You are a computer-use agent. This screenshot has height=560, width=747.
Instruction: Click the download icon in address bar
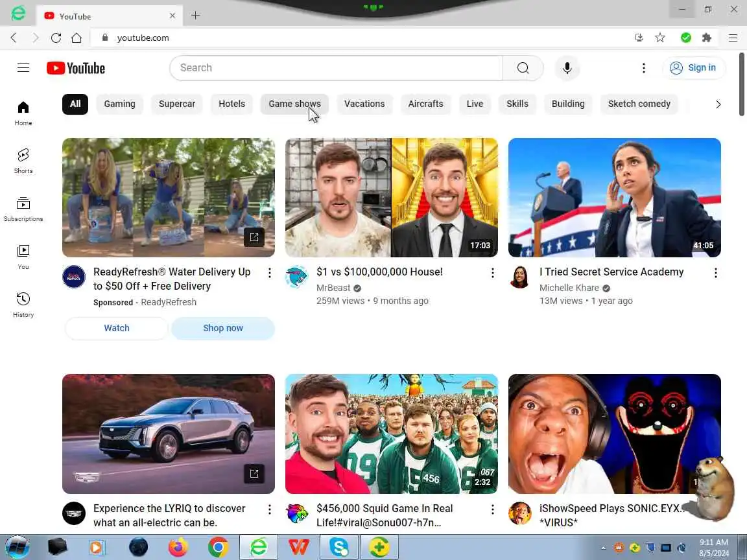click(x=639, y=38)
